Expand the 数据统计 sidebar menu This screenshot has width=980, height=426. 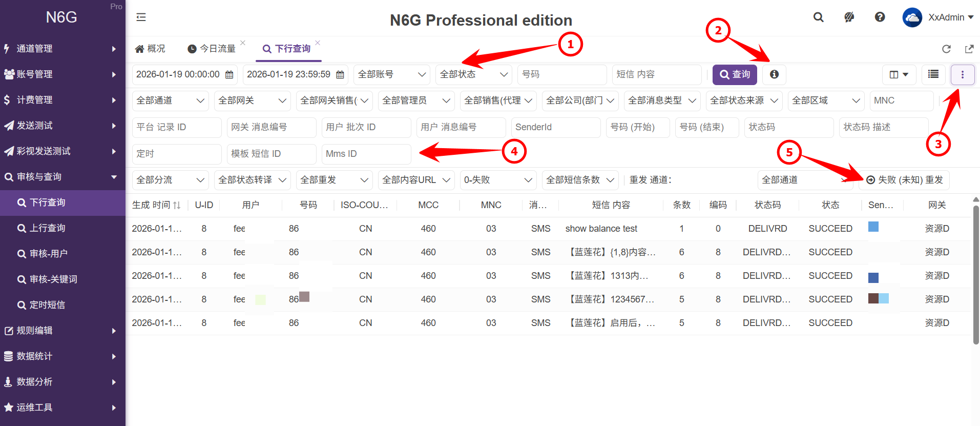pos(62,356)
